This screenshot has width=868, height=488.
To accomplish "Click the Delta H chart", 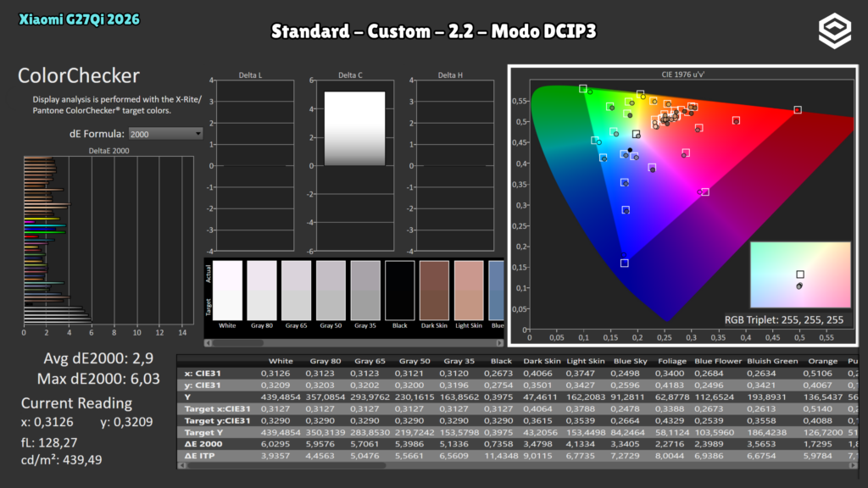I will click(454, 165).
